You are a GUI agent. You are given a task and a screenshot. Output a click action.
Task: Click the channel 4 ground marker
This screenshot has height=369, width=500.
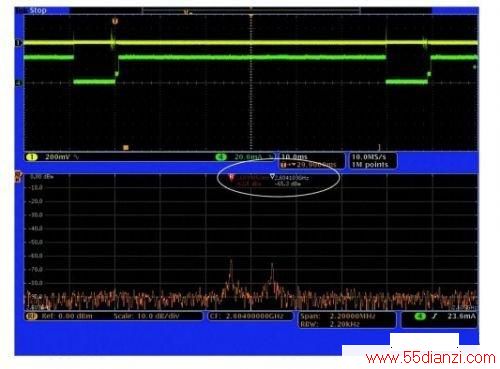click(x=19, y=83)
